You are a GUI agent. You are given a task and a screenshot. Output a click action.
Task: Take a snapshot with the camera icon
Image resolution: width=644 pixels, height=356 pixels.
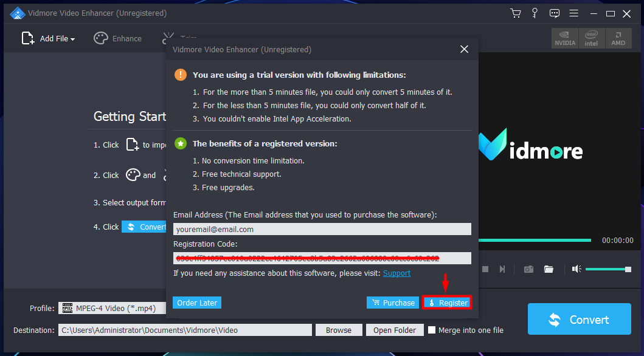[528, 269]
